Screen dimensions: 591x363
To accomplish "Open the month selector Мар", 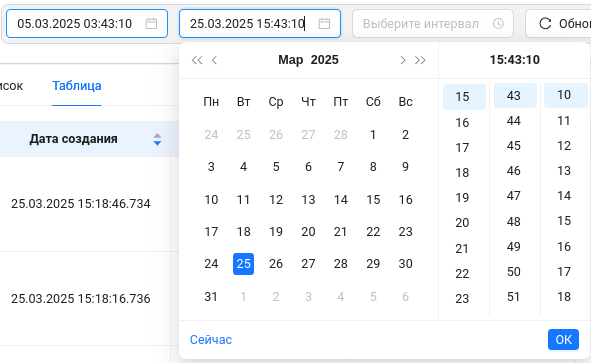I will pos(291,60).
